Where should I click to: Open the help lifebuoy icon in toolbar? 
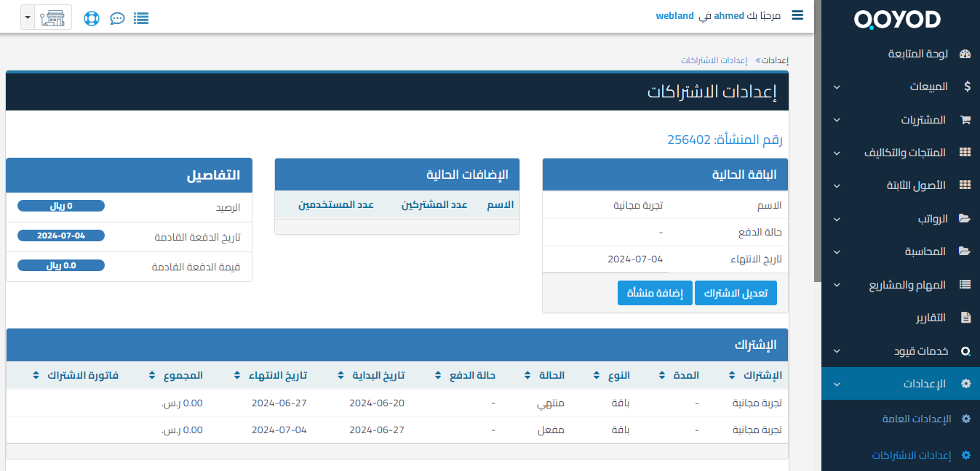tap(91, 17)
